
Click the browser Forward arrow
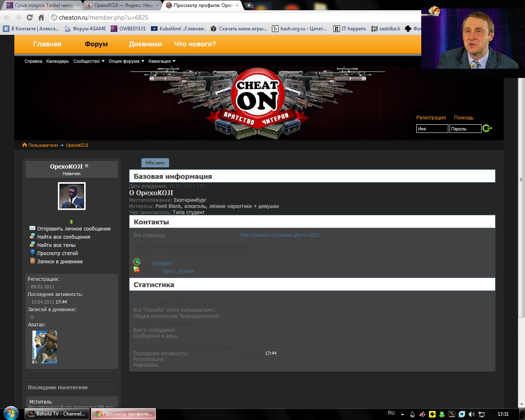[18, 17]
